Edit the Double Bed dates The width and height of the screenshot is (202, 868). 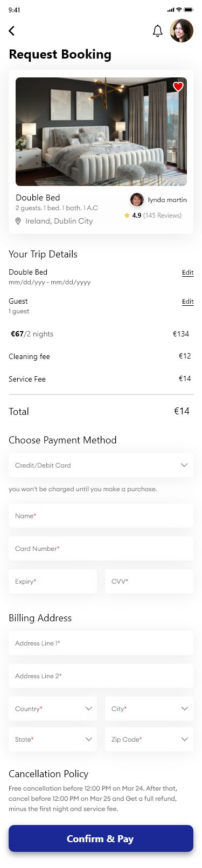click(x=187, y=272)
